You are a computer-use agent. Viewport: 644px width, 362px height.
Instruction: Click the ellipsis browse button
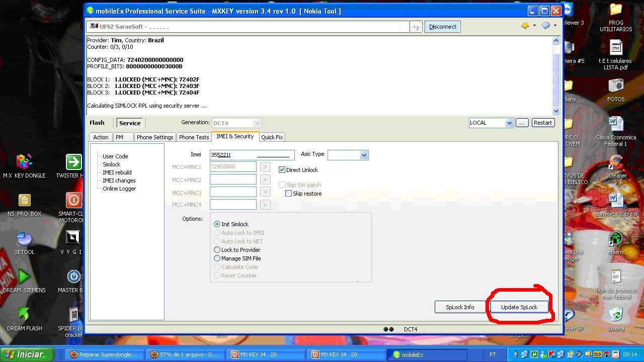tap(522, 123)
